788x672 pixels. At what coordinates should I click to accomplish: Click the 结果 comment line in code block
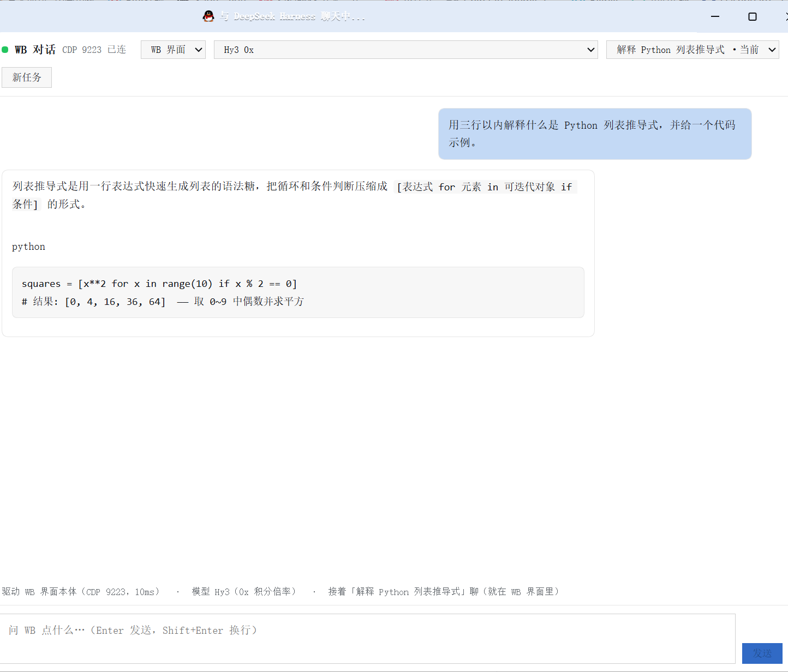[x=163, y=302]
